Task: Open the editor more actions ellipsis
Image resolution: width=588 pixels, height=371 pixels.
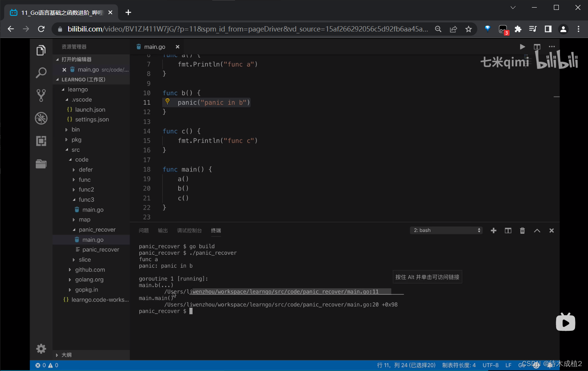Action: (552, 47)
